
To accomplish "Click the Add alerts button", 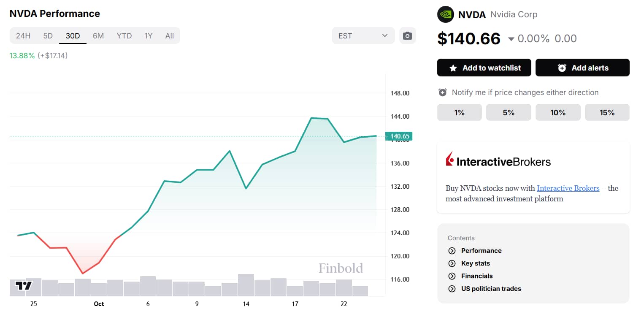I will tap(582, 68).
